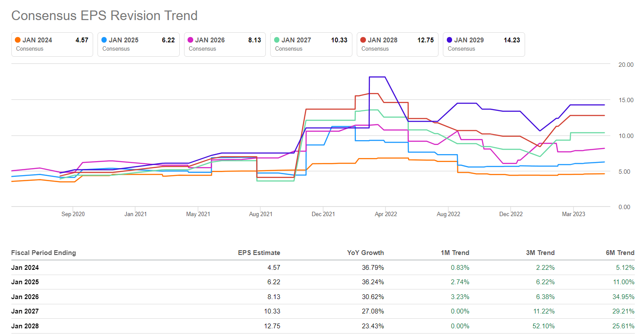Select the Jan 2025 table row label
This screenshot has height=334, width=644.
tap(25, 282)
